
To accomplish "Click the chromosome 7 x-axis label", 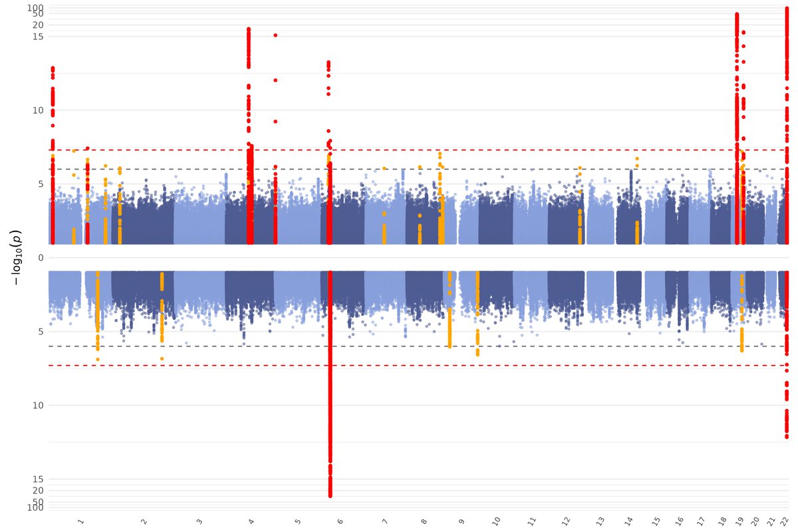I will [x=385, y=523].
